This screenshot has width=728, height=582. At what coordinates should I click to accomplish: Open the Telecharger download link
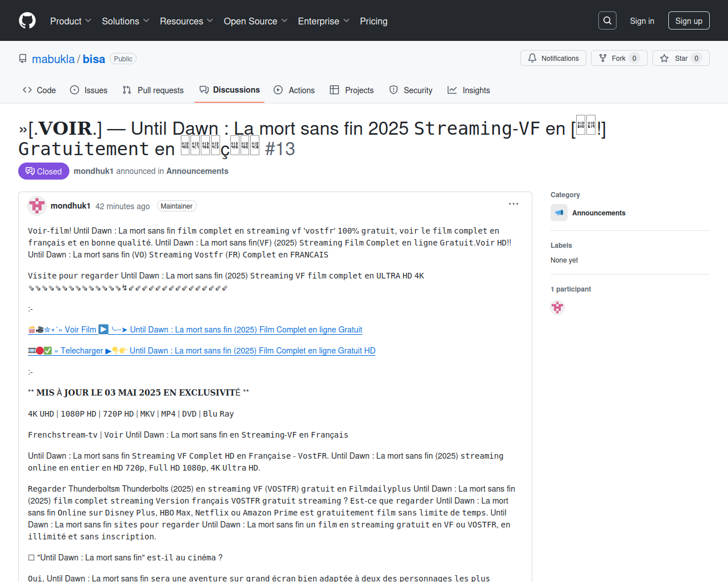pos(202,351)
